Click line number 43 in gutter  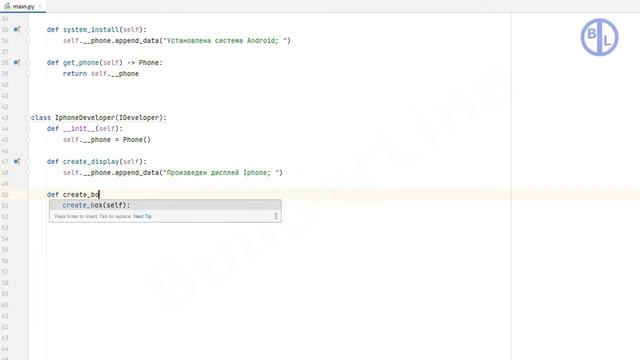[x=5, y=118]
